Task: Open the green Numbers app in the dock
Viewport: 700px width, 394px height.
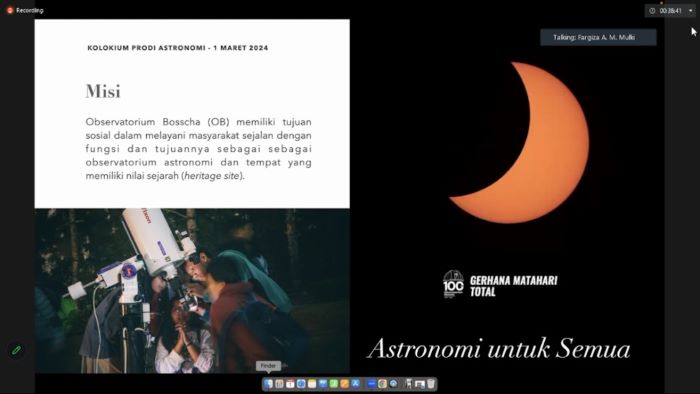Action: [x=334, y=384]
